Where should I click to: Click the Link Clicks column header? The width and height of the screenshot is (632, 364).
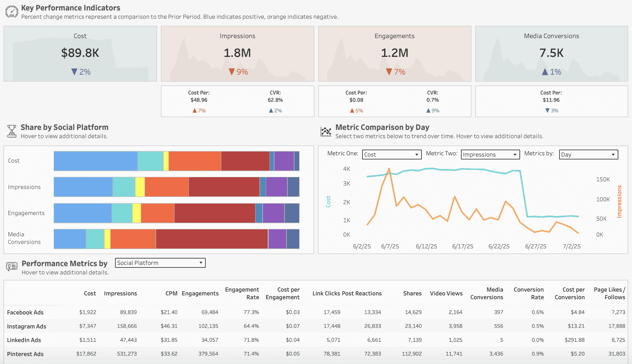point(326,293)
